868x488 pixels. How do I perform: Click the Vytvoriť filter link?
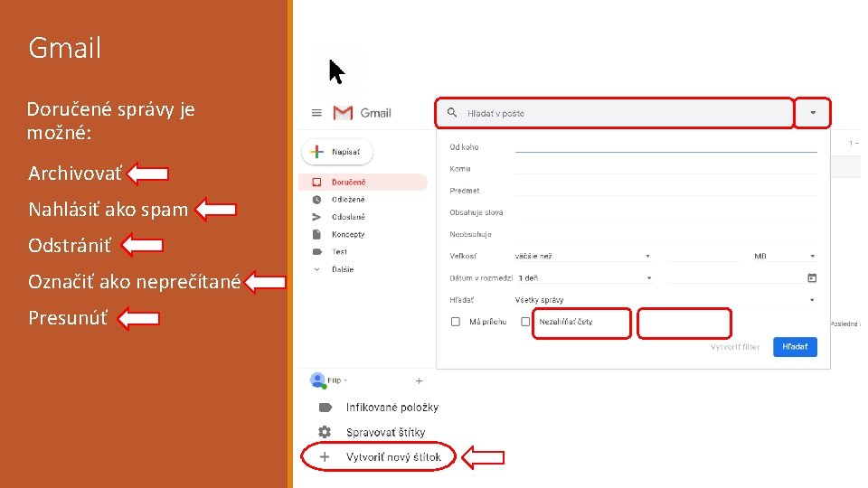735,347
